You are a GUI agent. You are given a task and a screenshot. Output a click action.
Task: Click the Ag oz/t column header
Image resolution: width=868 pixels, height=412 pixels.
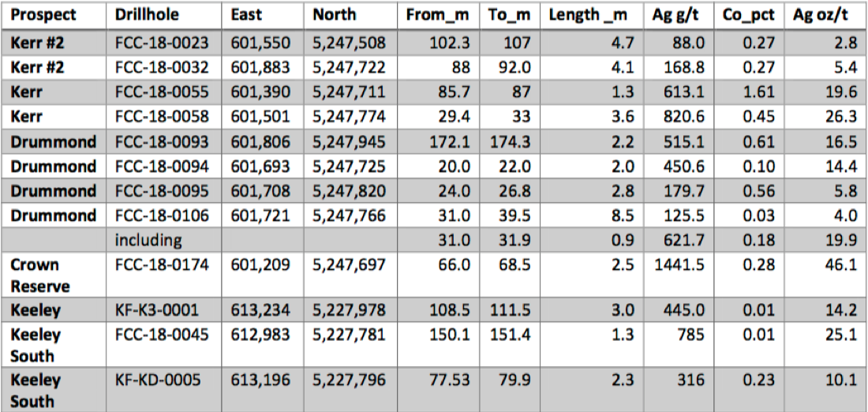point(821,16)
